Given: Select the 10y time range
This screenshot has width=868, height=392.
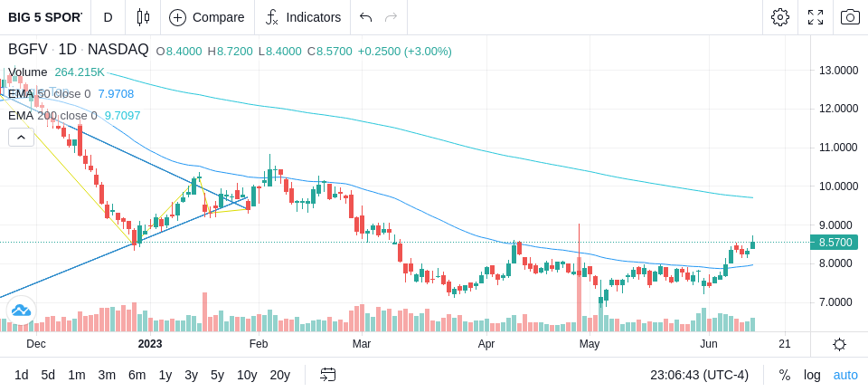Looking at the screenshot, I should pyautogui.click(x=246, y=376).
